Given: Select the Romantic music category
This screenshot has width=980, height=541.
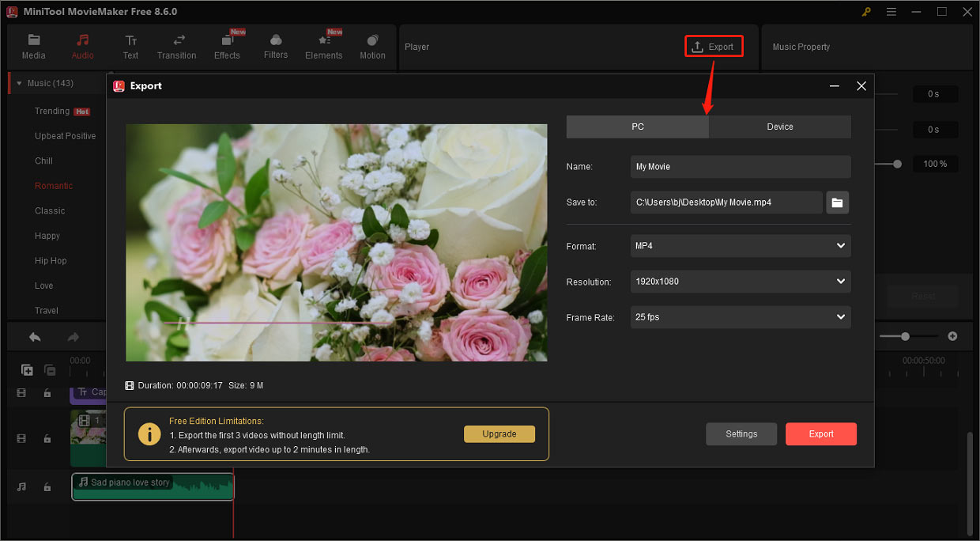Looking at the screenshot, I should (53, 186).
